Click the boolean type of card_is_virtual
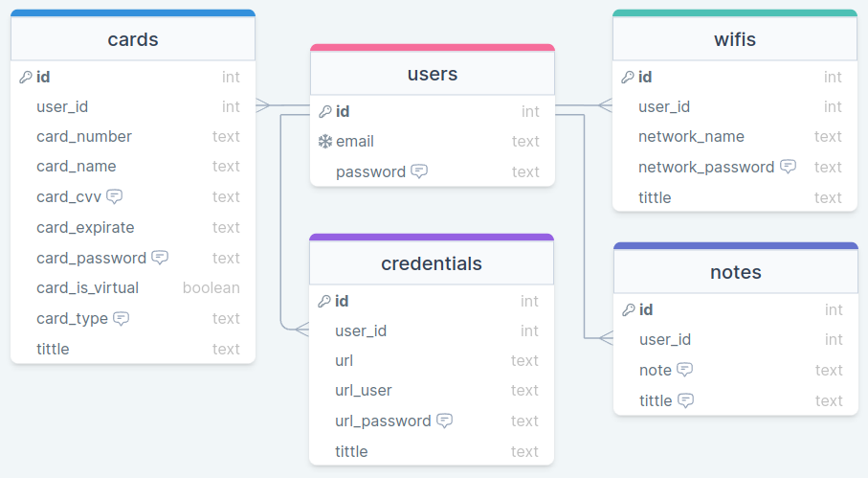The image size is (868, 478). tap(211, 288)
